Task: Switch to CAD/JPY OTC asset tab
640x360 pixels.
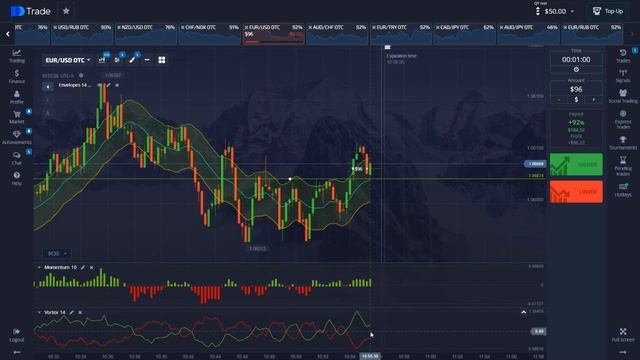Action: [x=464, y=34]
